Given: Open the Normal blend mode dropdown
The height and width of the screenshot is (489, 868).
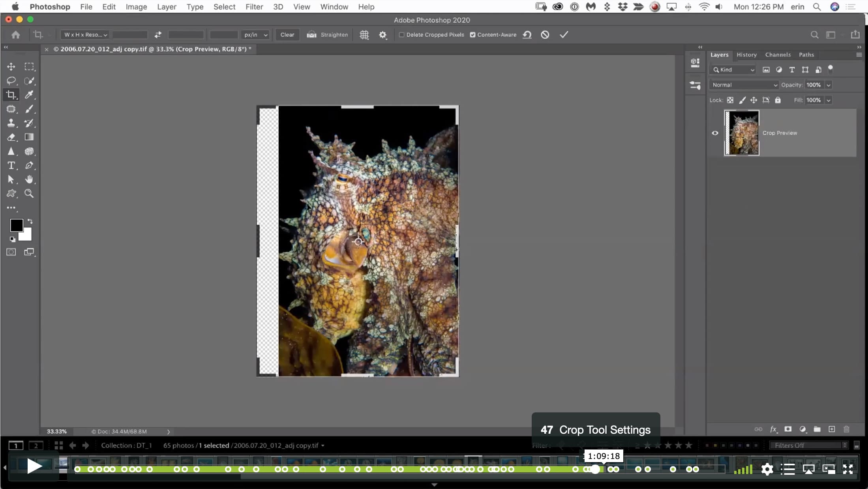Looking at the screenshot, I should click(744, 85).
